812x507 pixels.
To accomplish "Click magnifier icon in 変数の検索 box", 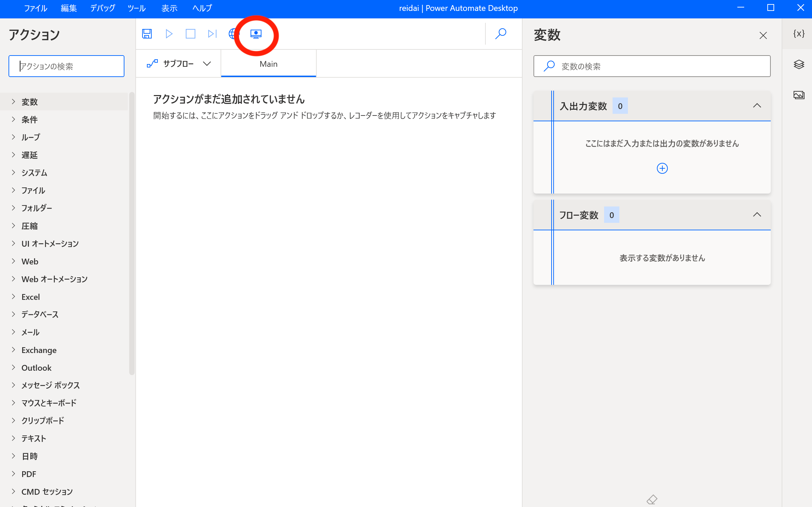I will [x=549, y=66].
